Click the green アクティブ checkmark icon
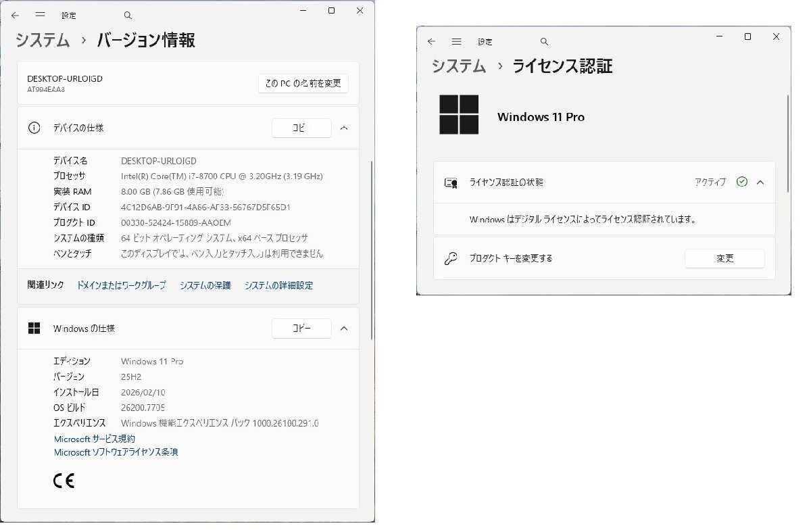 coord(741,182)
